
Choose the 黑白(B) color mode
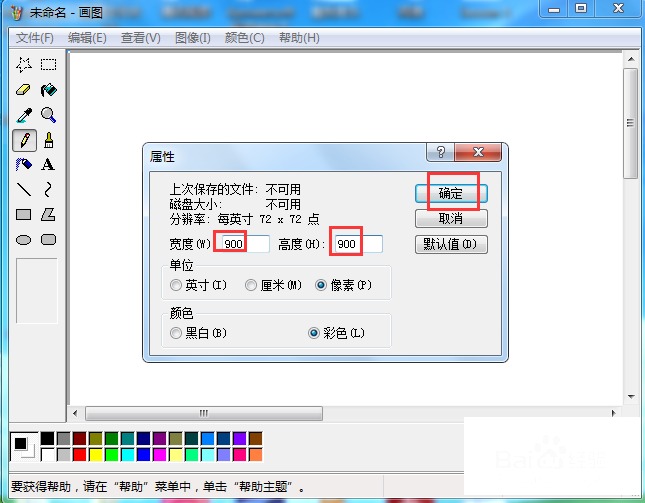coord(198,333)
